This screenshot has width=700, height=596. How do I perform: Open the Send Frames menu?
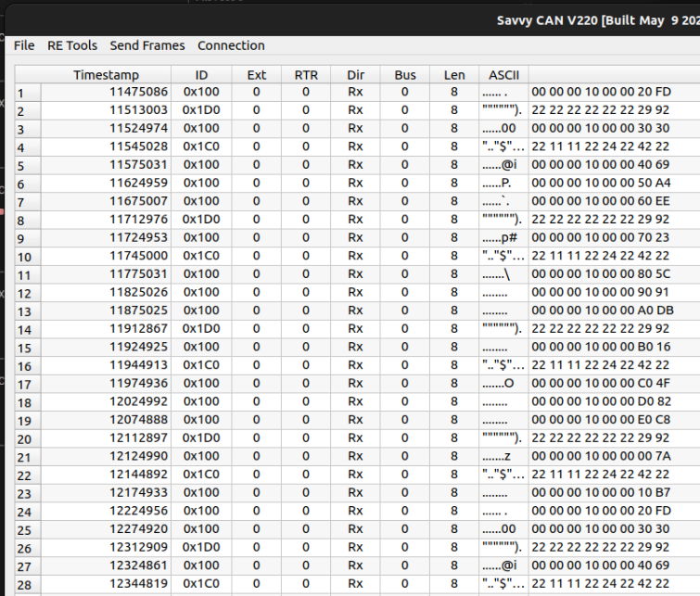146,45
